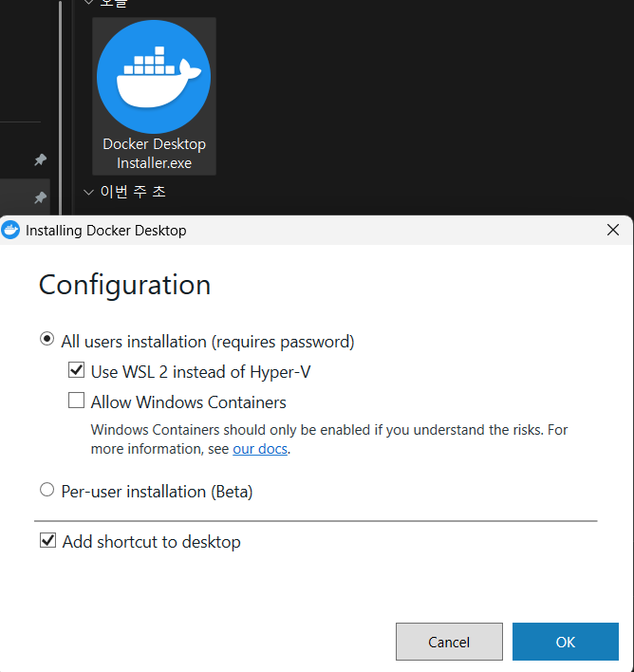Click the lower pin icon in sidebar
634x672 pixels.
(40, 197)
